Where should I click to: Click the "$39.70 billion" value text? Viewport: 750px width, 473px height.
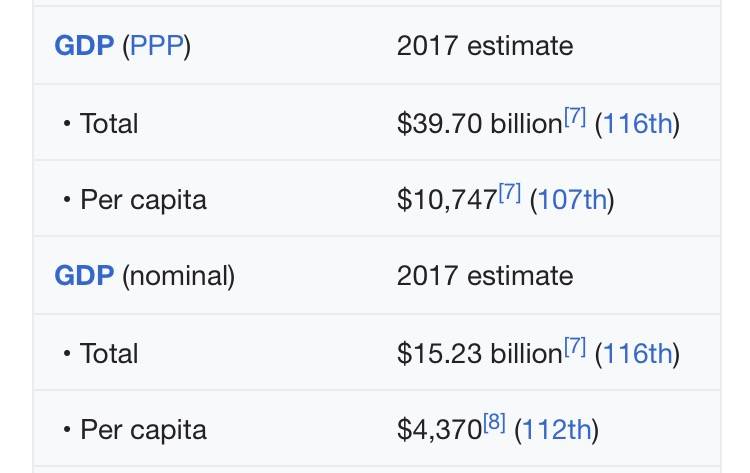[x=479, y=124]
